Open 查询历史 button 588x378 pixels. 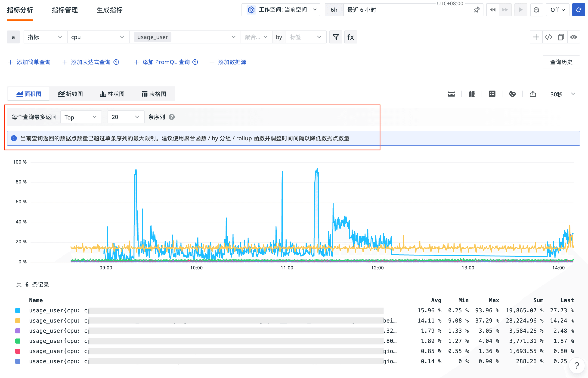[x=561, y=62]
